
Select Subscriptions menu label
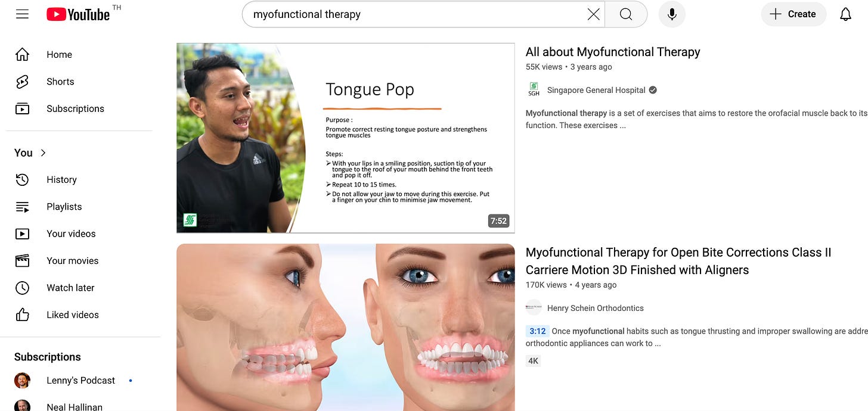point(75,108)
